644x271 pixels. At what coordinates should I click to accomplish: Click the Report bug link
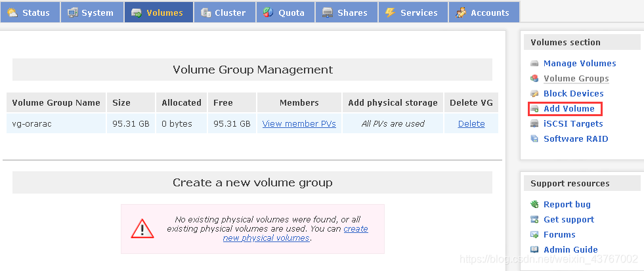point(567,204)
